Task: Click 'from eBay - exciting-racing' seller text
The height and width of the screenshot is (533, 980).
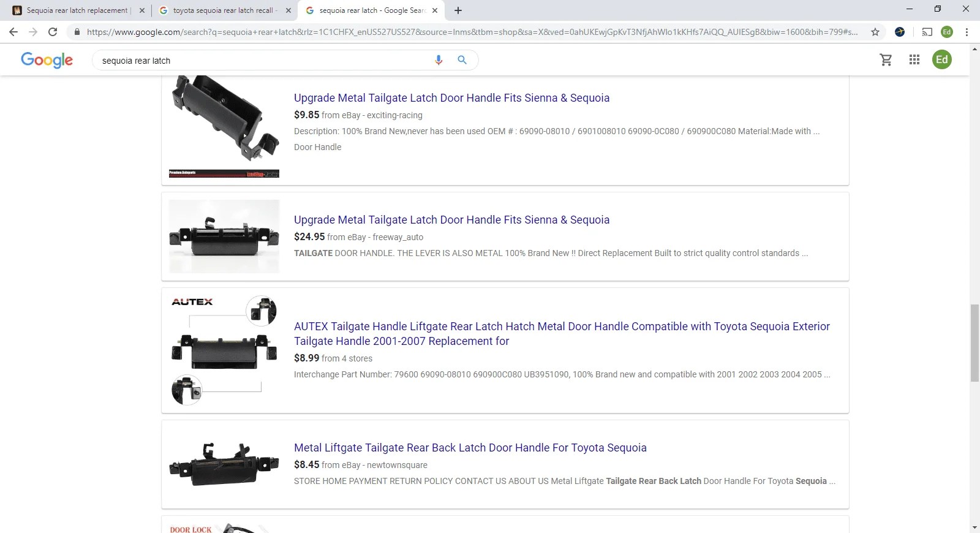Action: [372, 115]
